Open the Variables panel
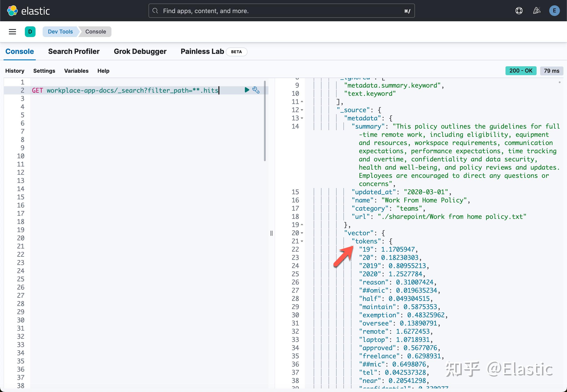Image resolution: width=567 pixels, height=392 pixels. (76, 71)
